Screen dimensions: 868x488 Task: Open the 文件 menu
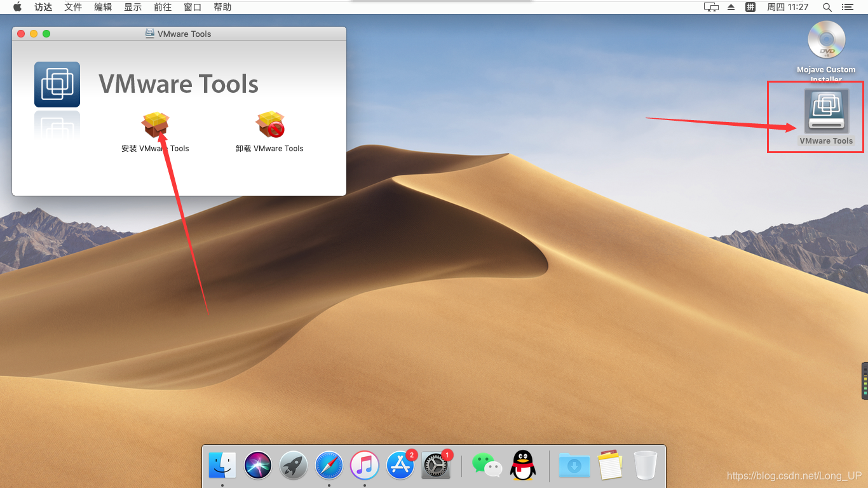click(x=73, y=7)
